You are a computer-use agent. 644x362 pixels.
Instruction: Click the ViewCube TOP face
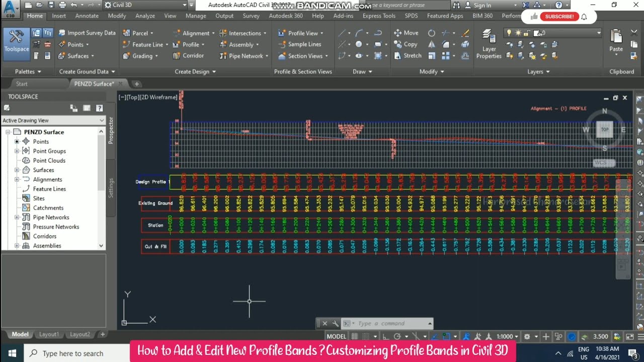tap(605, 129)
